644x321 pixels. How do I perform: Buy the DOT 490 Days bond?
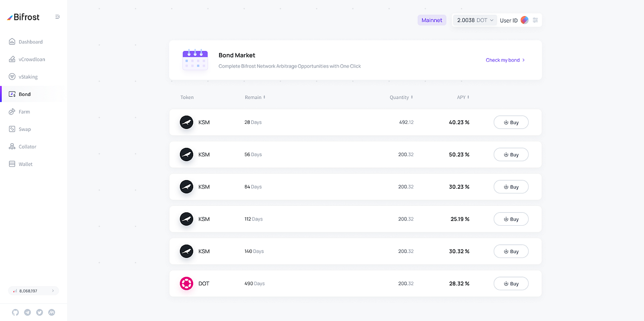pyautogui.click(x=511, y=284)
